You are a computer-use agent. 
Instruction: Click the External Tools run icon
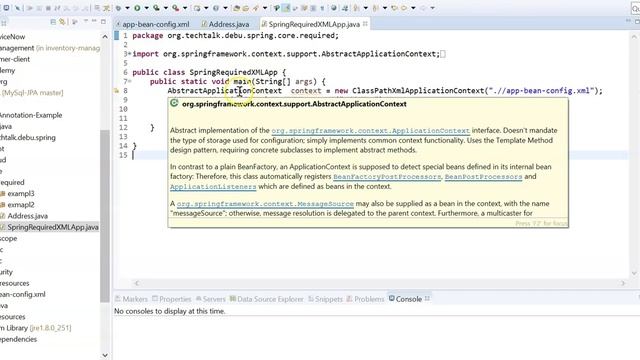coord(176,8)
